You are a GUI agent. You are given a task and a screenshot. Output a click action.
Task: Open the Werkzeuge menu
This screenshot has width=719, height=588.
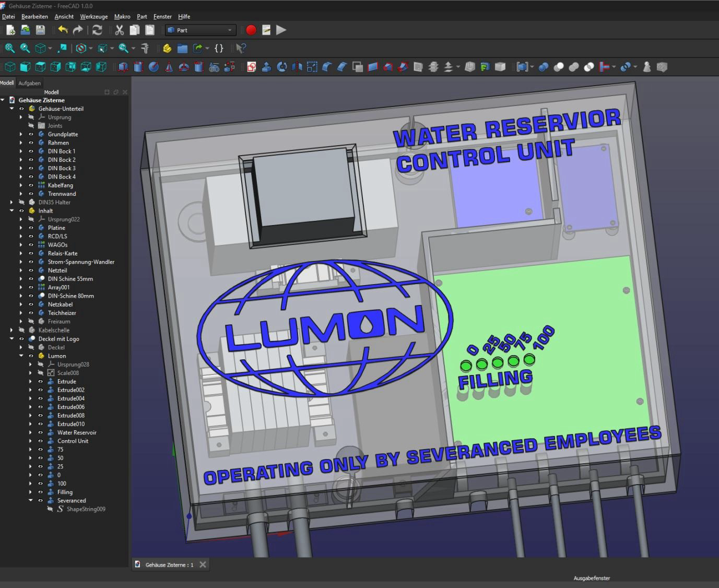(x=93, y=17)
